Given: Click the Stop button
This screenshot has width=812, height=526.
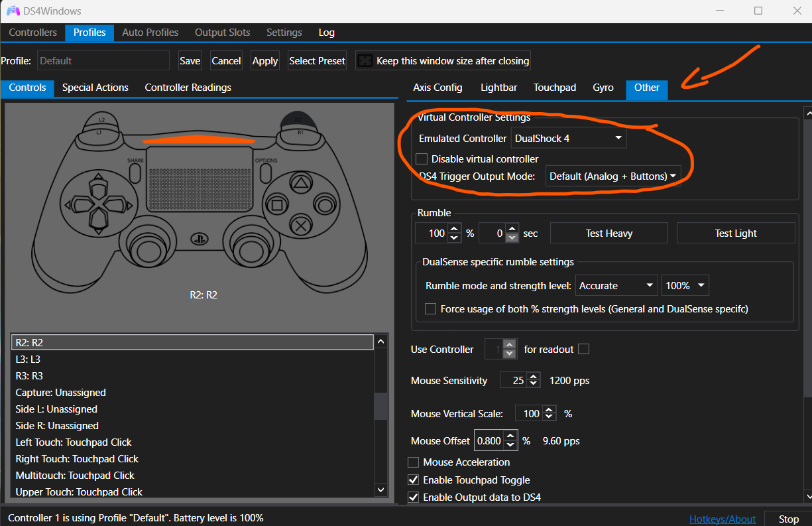Looking at the screenshot, I should [x=789, y=519].
